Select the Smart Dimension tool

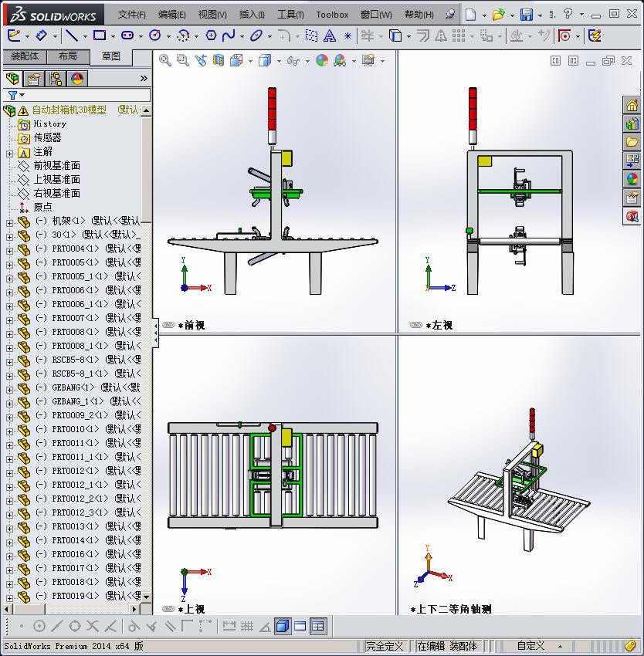coord(41,36)
